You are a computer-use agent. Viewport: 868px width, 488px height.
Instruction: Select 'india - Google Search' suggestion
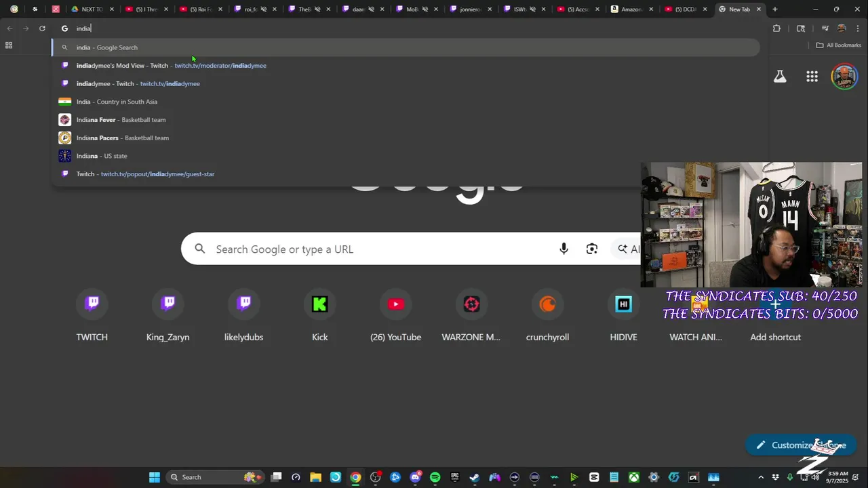406,47
